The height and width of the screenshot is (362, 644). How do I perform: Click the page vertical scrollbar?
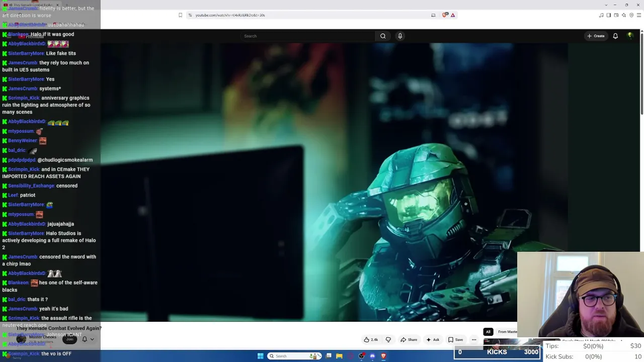[x=641, y=73]
